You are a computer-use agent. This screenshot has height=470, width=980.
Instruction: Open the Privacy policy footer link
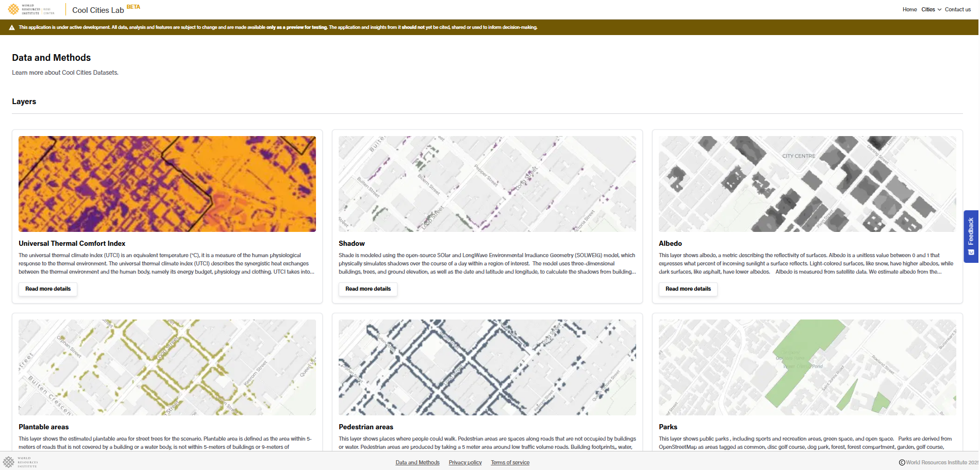coord(465,462)
